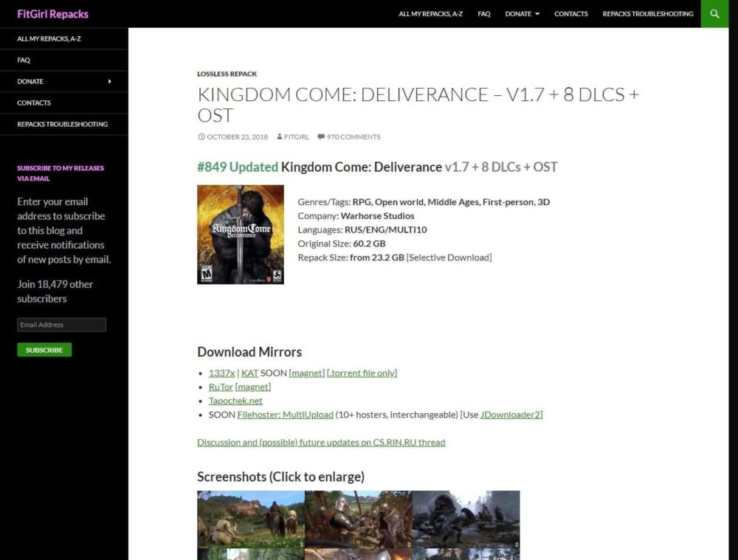Enlarge the castle landscape screenshot thumbnail
Viewport: 738px width, 560px height.
click(x=251, y=519)
